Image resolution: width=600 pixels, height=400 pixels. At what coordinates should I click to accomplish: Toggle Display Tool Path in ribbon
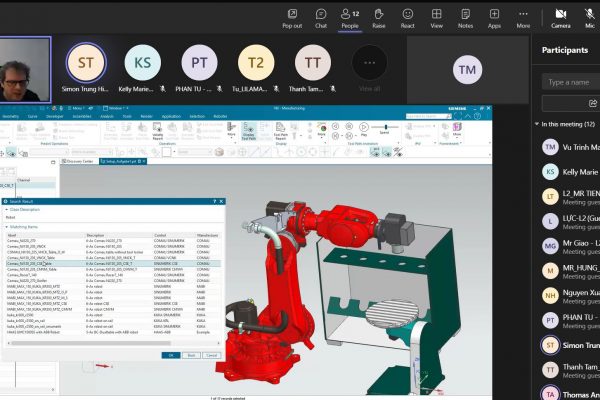248,131
